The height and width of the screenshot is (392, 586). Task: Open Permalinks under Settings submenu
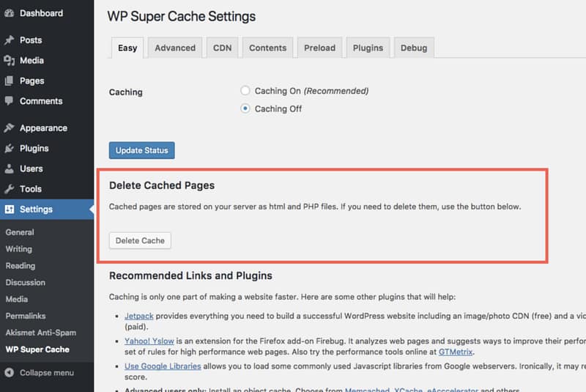coord(26,316)
